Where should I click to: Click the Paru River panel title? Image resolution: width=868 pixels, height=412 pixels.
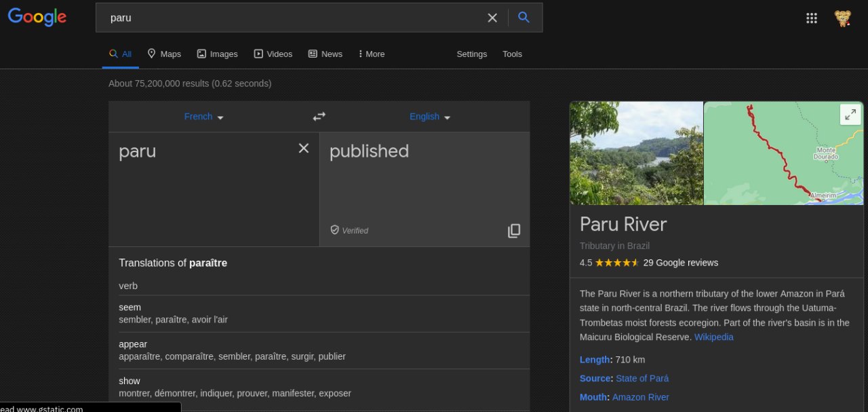coord(623,224)
